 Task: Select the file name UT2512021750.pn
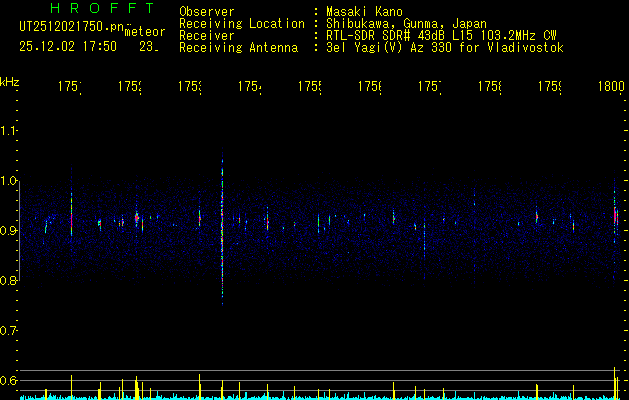(x=71, y=27)
